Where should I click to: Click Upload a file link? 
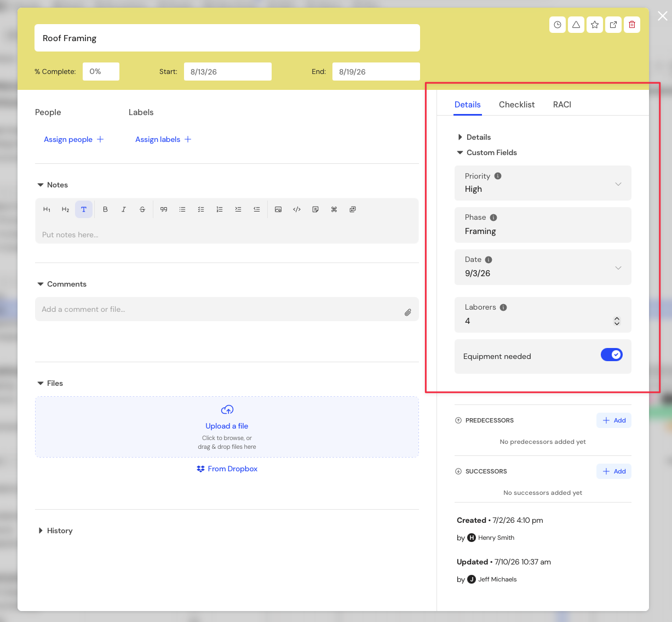(x=227, y=426)
